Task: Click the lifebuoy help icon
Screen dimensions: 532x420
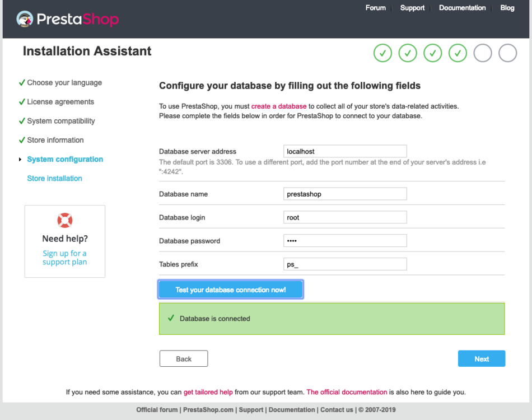Action: (65, 220)
